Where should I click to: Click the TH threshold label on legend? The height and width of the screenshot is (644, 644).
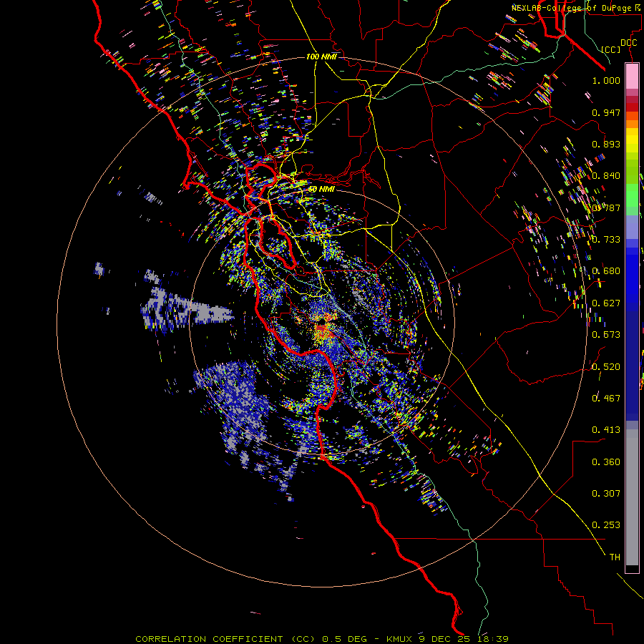(x=615, y=557)
